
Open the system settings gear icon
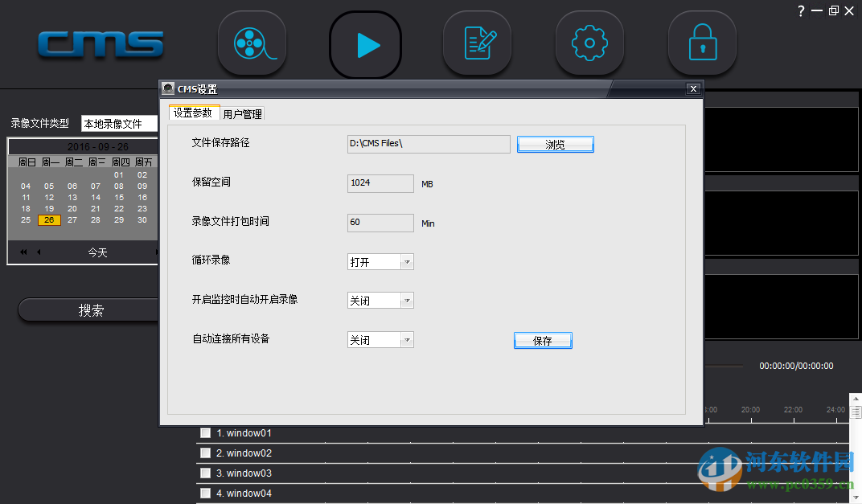pyautogui.click(x=589, y=44)
